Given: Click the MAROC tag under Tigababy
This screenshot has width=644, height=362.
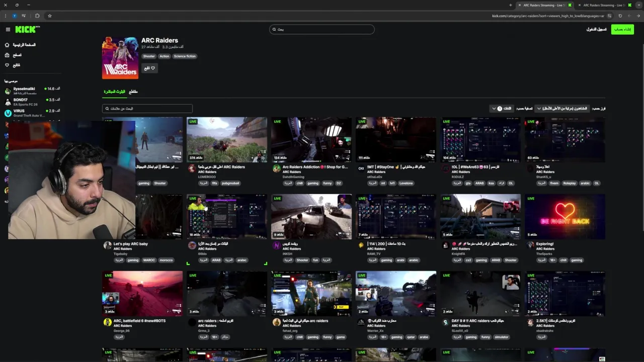Looking at the screenshot, I should click(x=149, y=260).
